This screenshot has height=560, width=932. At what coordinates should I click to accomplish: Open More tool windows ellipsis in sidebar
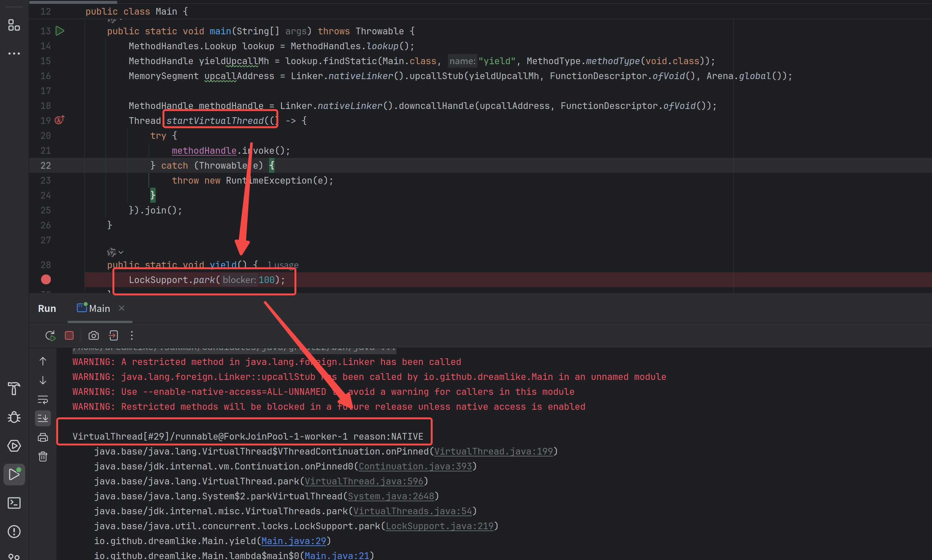14,54
